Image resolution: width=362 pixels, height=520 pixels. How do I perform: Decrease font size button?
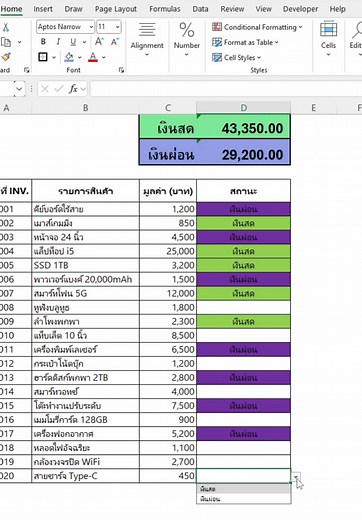(x=115, y=42)
